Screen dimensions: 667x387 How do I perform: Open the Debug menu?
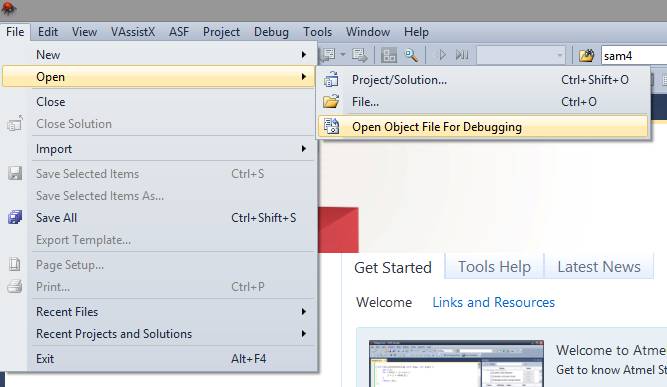pos(271,32)
